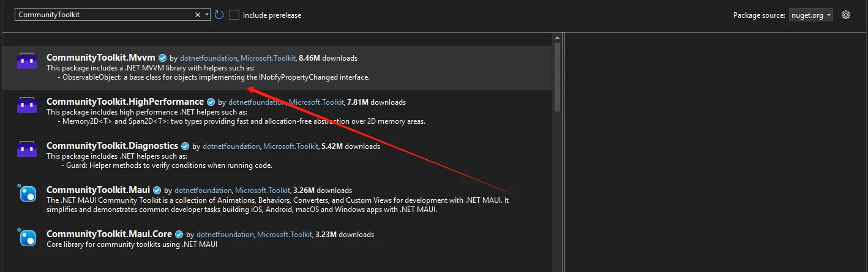This screenshot has height=272, width=868.
Task: Refresh the package search results
Action: [x=219, y=15]
